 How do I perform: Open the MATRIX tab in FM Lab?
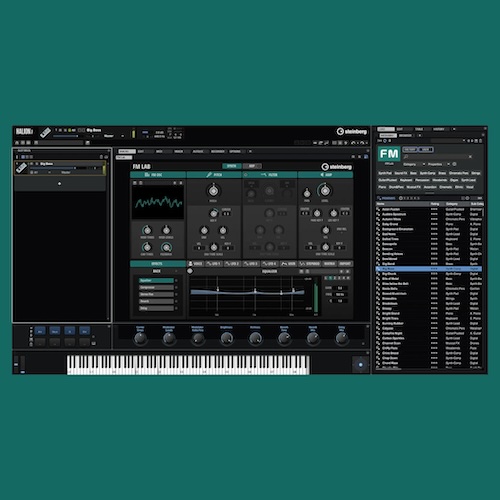tap(329, 264)
